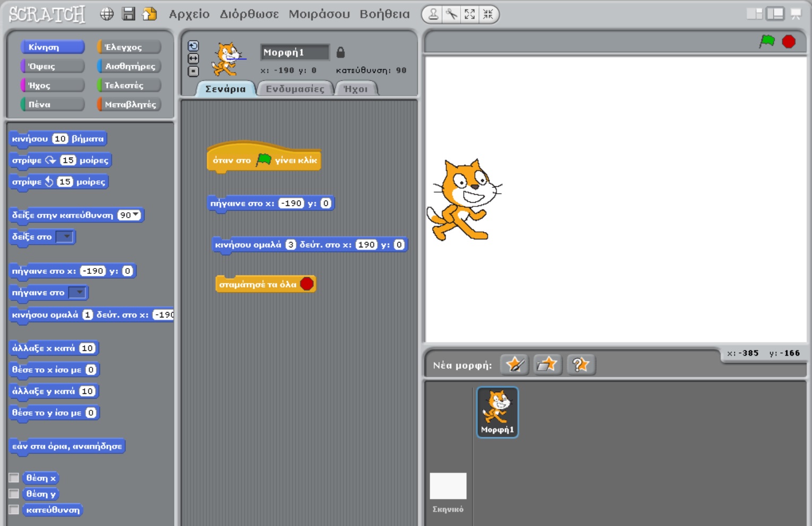Select the Όψεις block category
This screenshot has height=526, width=812.
pyautogui.click(x=53, y=66)
